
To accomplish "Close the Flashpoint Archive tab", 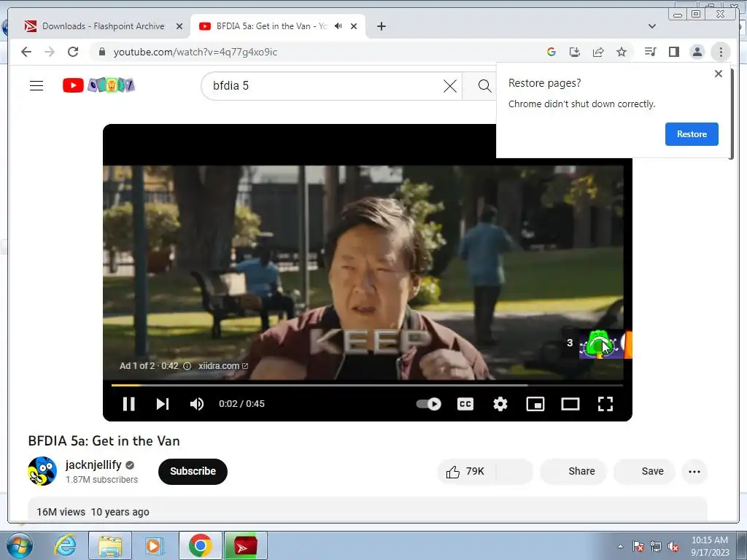I will click(179, 26).
